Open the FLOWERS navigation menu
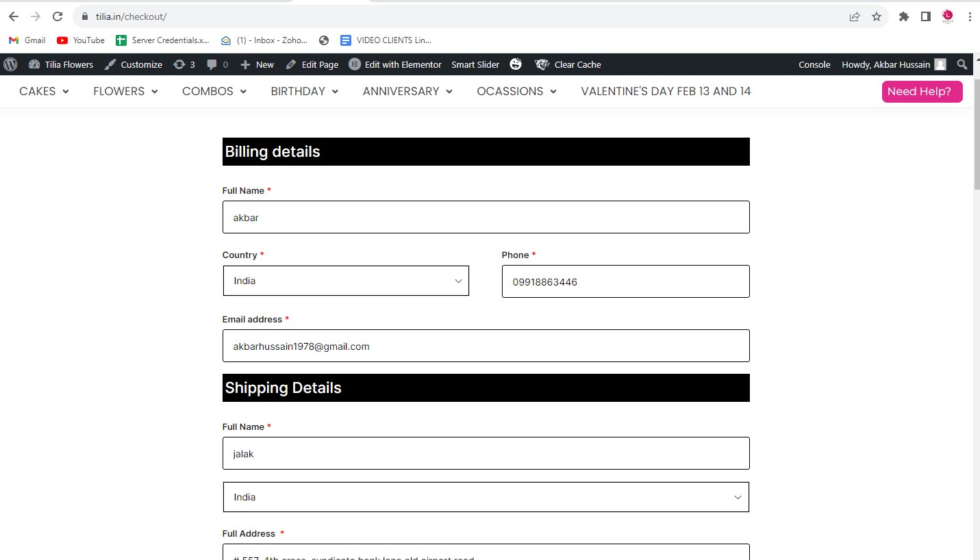This screenshot has height=560, width=980. pyautogui.click(x=125, y=91)
